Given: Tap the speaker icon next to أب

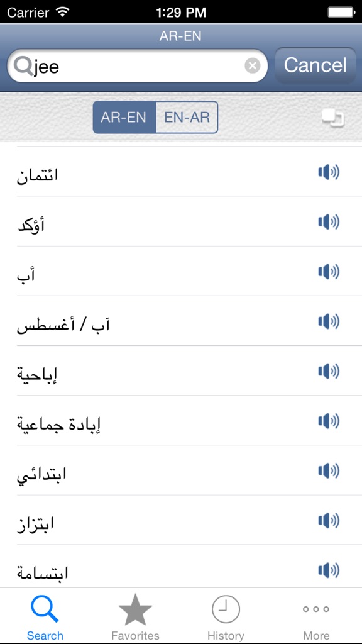Looking at the screenshot, I should tap(327, 272).
